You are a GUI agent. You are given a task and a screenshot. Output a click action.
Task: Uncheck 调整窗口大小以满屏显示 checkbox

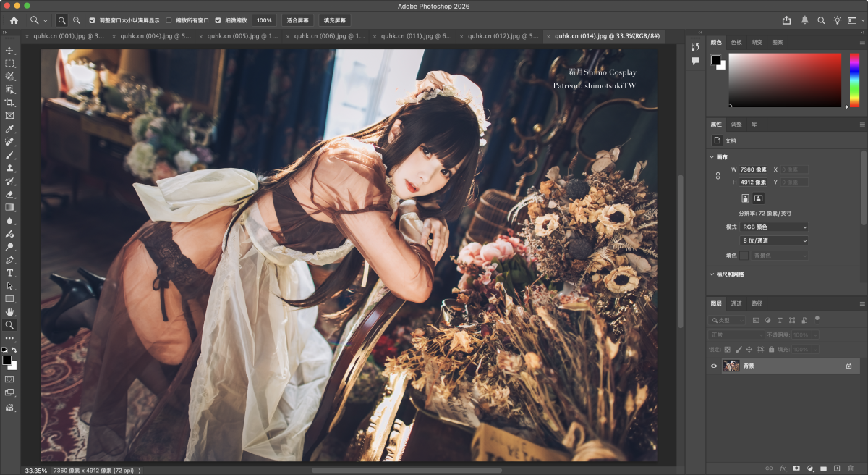click(x=92, y=20)
